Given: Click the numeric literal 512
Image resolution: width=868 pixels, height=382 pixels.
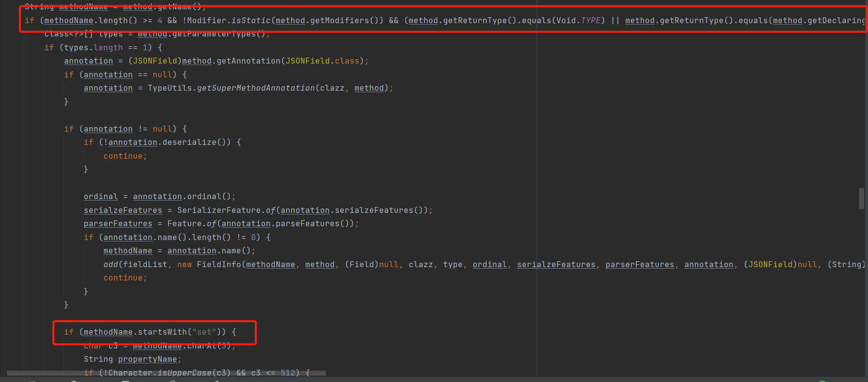Looking at the screenshot, I should point(288,373).
